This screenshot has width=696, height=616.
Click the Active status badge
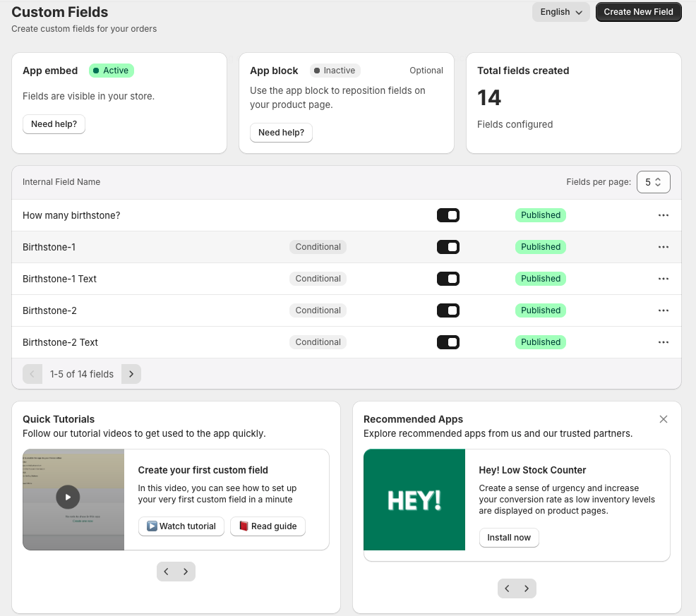click(112, 71)
